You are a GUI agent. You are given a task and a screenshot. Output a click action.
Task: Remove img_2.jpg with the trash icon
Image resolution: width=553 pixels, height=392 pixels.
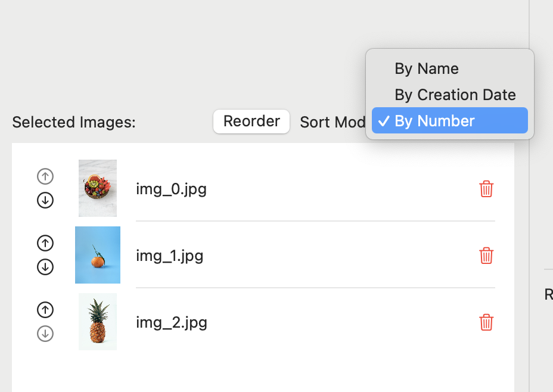(486, 322)
